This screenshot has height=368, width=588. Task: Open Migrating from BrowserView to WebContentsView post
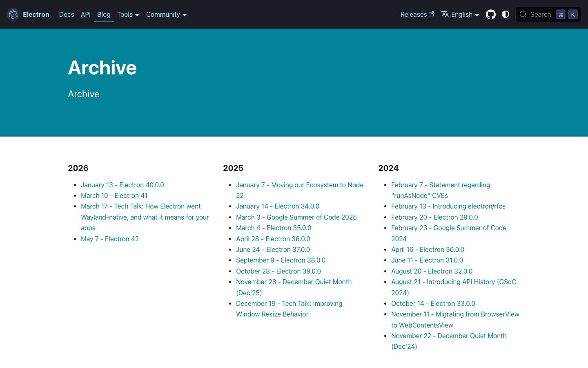click(x=455, y=319)
